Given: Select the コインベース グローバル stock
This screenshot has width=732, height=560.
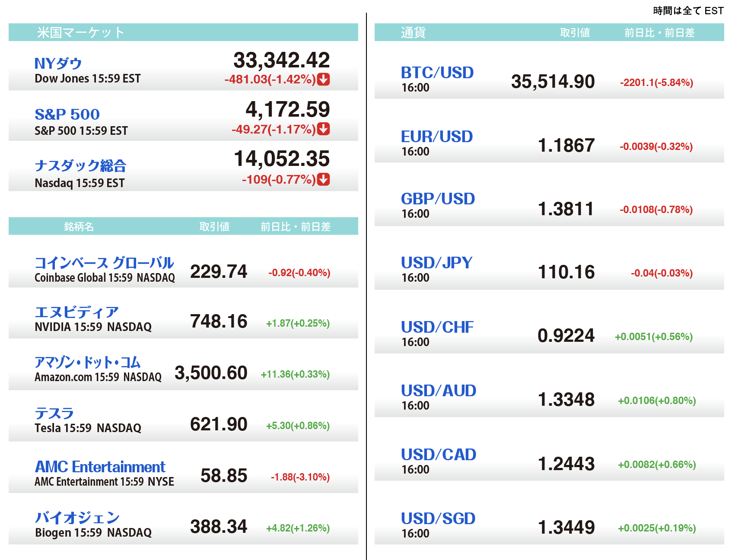Looking at the screenshot, I should 104,263.
